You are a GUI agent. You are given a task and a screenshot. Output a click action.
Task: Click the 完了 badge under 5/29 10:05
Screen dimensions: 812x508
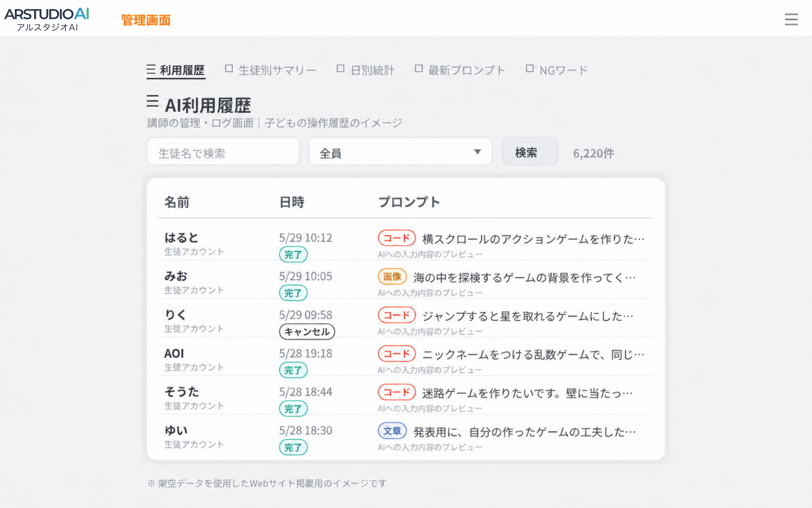click(293, 293)
